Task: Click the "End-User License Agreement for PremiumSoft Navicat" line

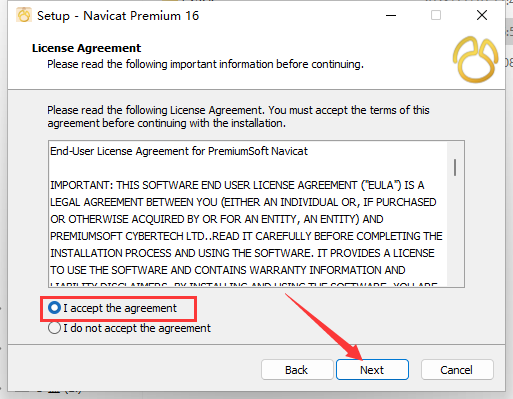Action: coord(179,151)
